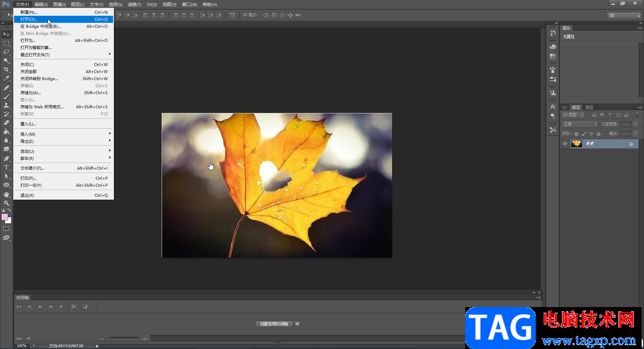Viewport: 644px width, 349px height.
Task: Toggle lock image pixels brush icon
Action: click(584, 134)
